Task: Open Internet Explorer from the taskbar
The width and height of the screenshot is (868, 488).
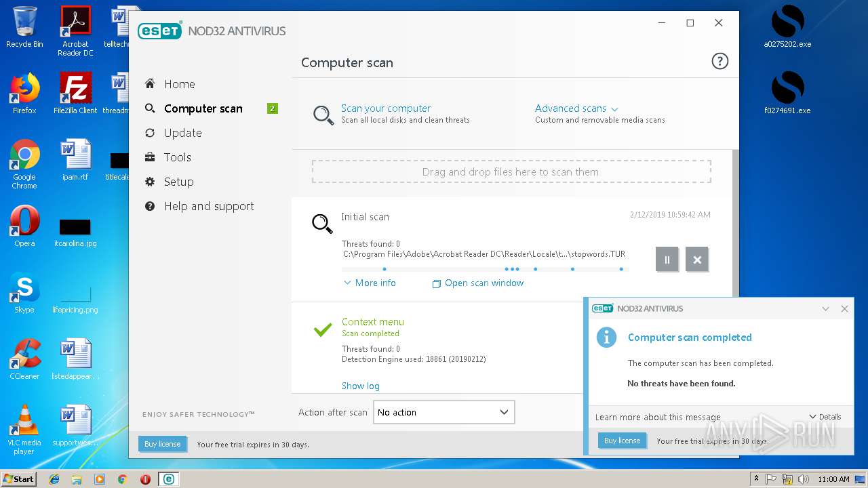Action: [54, 479]
